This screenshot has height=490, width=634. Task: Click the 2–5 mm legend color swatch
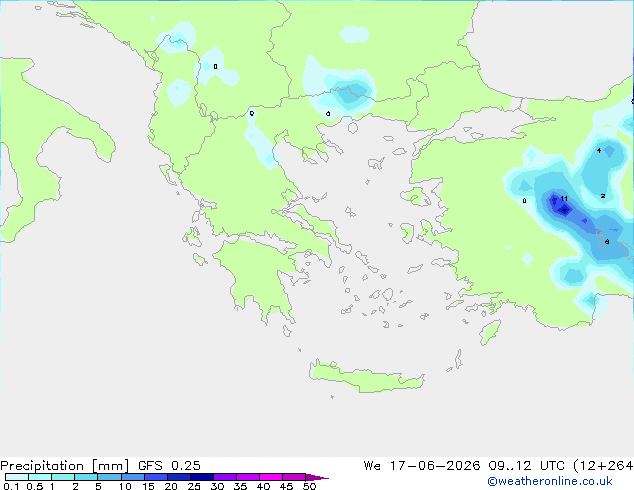coord(86,477)
